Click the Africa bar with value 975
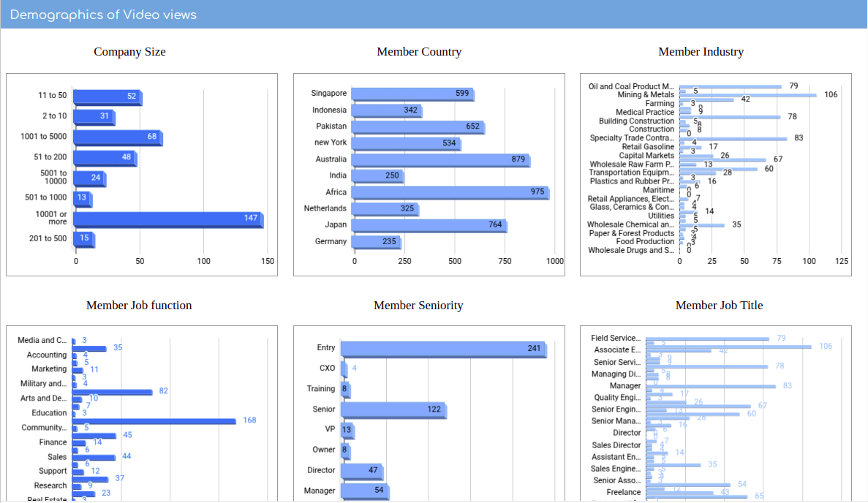The width and height of the screenshot is (868, 503). [x=450, y=192]
